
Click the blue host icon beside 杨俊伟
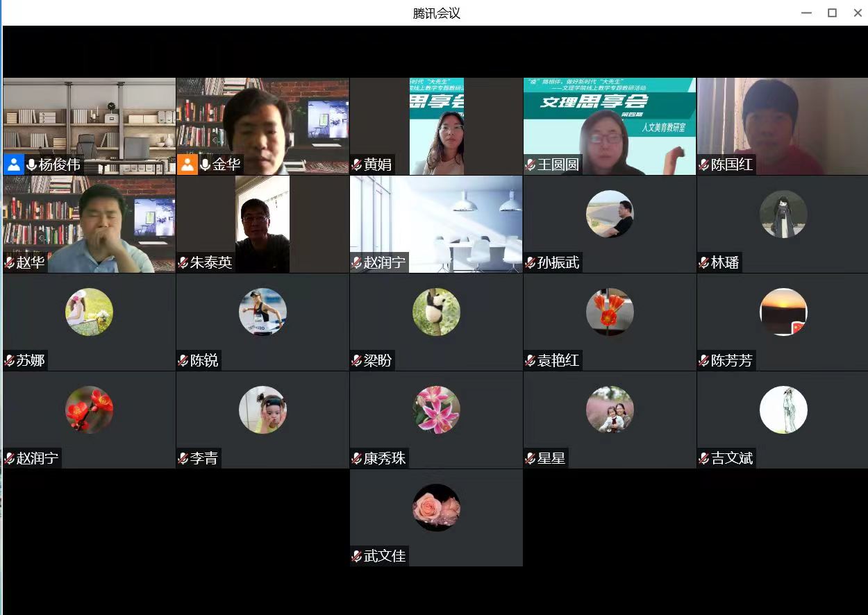[13, 165]
